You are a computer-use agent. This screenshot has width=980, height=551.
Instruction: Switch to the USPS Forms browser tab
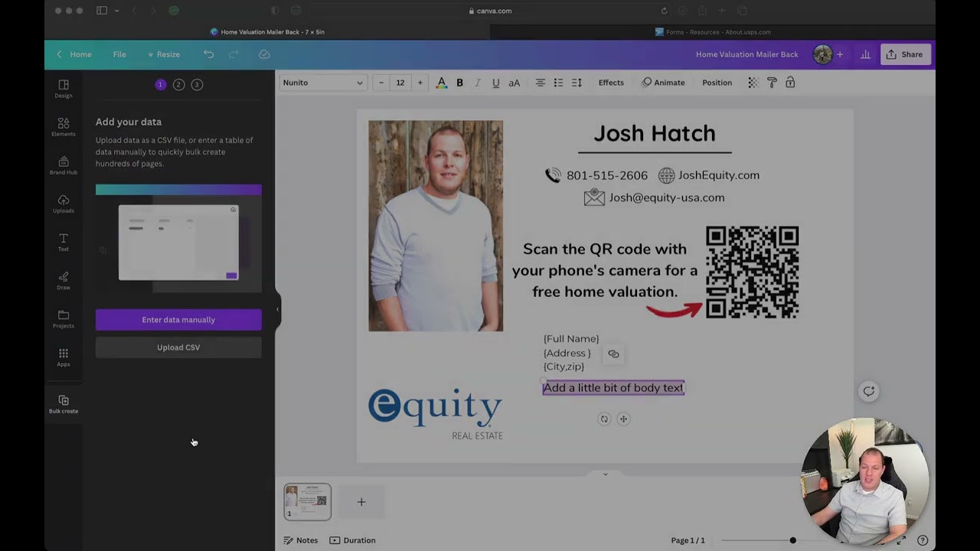[x=713, y=32]
